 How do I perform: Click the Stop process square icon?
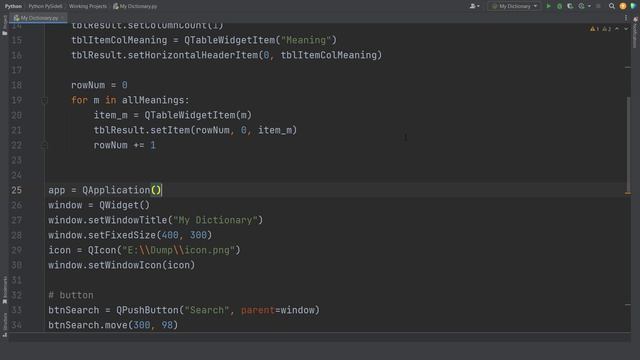coord(598,6)
